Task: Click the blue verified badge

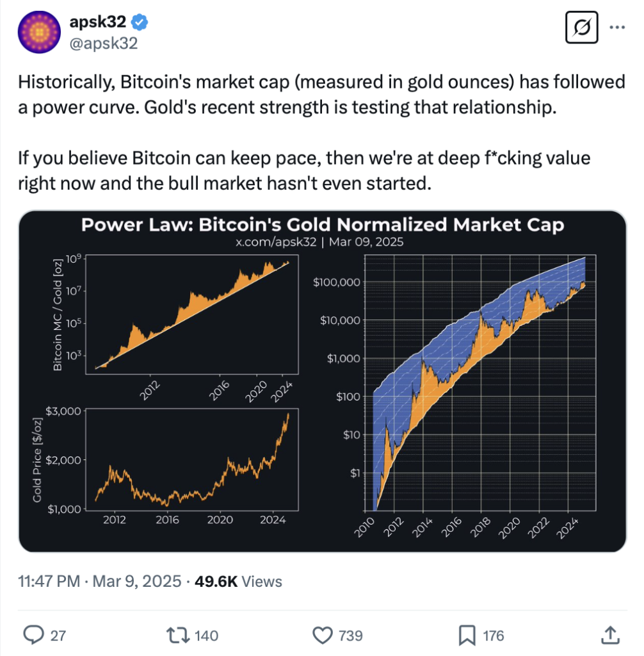Action: [x=140, y=22]
